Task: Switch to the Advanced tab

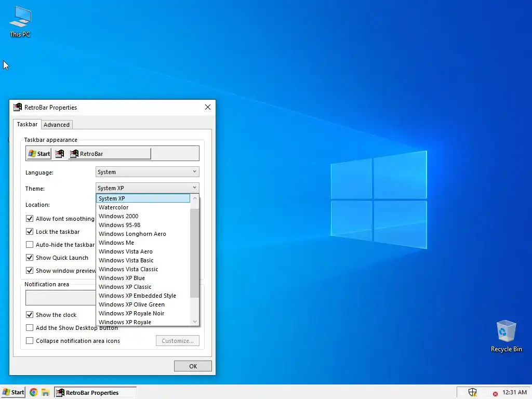Action: point(57,125)
